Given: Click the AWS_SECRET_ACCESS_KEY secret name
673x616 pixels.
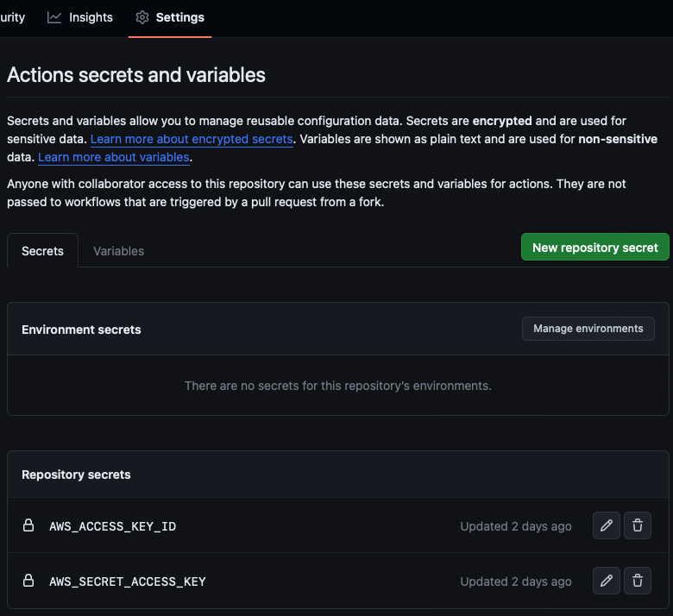Looking at the screenshot, I should [x=128, y=581].
